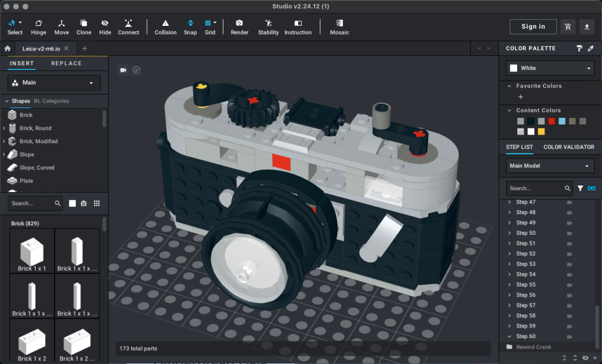Open the White color dropdown
602x364 pixels.
(549, 68)
